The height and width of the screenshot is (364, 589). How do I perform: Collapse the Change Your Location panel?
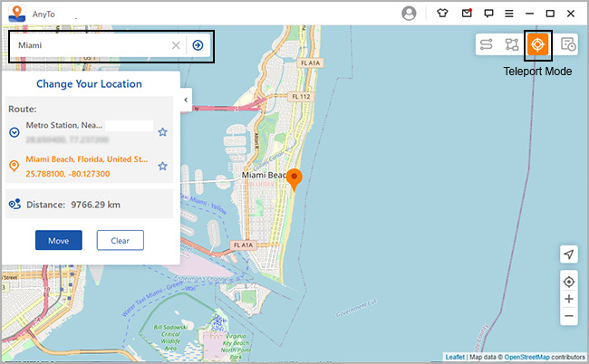[185, 100]
